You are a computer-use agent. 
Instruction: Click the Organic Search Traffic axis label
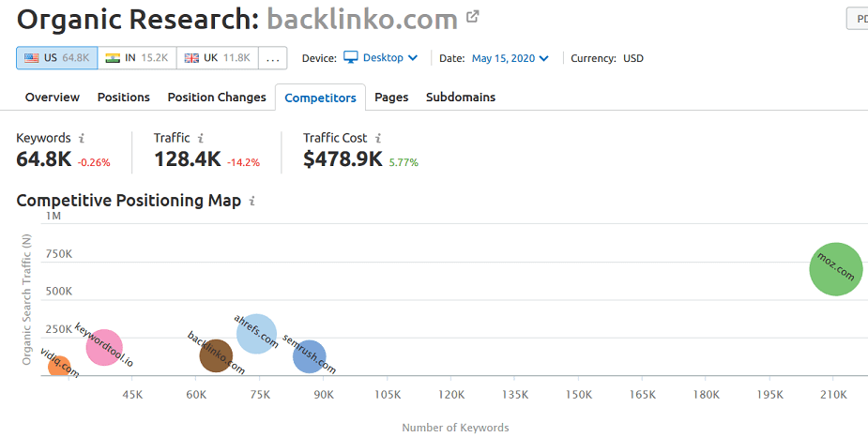pos(26,299)
